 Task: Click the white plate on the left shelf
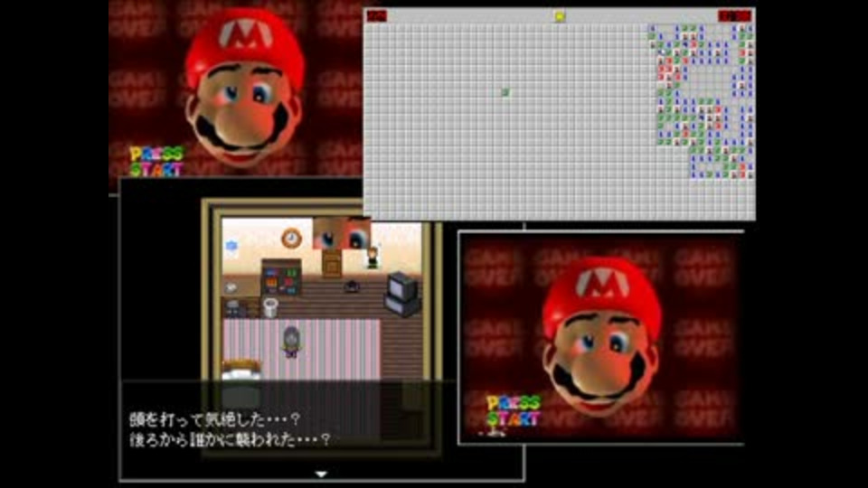click(x=231, y=287)
